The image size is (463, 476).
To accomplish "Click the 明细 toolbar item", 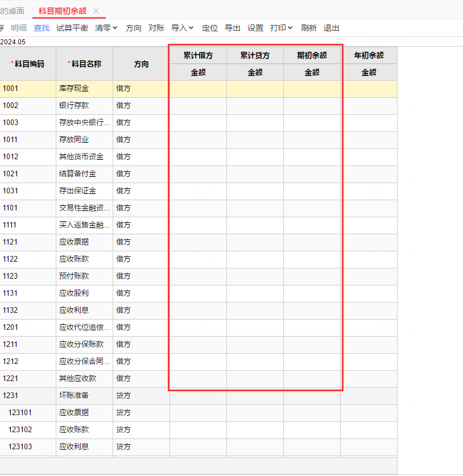I will 19,28.
